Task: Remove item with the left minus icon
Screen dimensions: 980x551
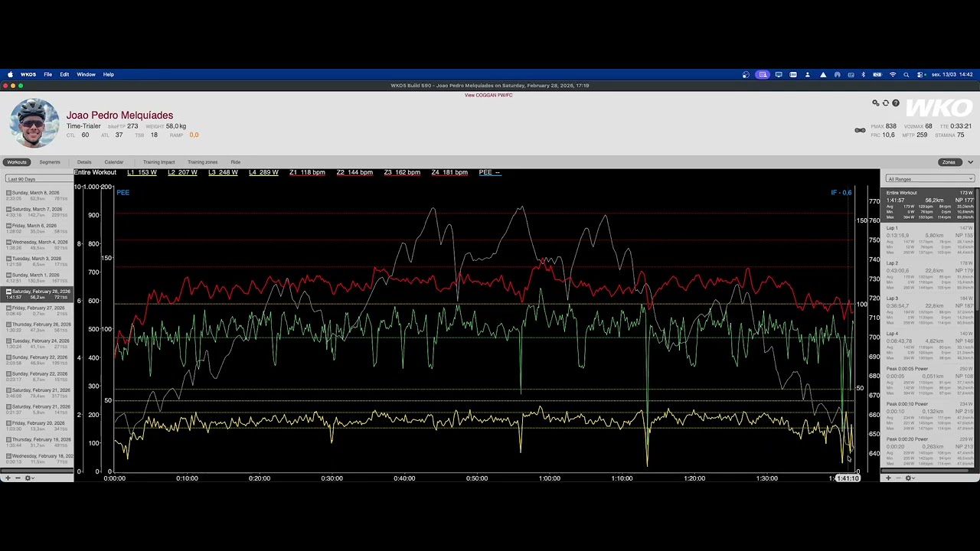Action: pyautogui.click(x=18, y=478)
